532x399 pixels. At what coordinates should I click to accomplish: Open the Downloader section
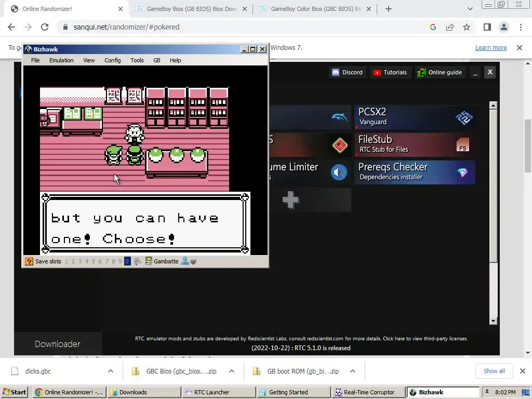pos(58,344)
